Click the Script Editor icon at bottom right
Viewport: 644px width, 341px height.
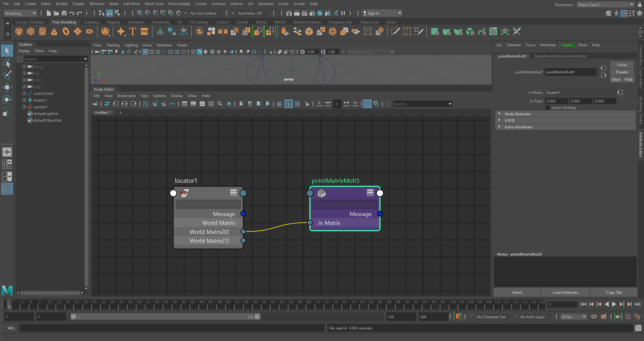point(638,328)
